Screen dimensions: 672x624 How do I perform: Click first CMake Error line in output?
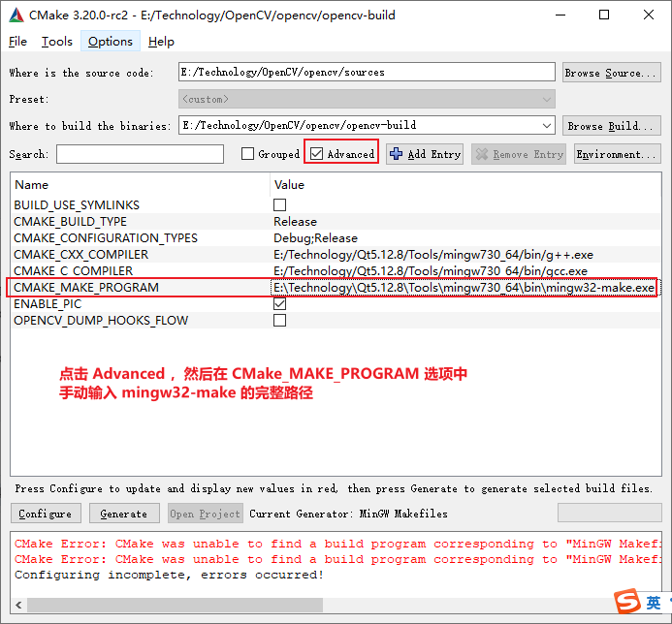tap(337, 544)
